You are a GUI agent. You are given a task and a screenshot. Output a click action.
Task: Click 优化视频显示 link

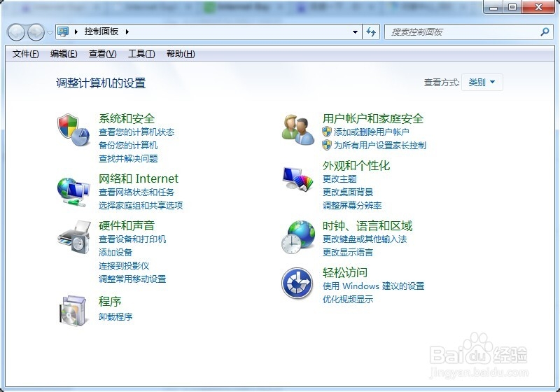point(348,299)
